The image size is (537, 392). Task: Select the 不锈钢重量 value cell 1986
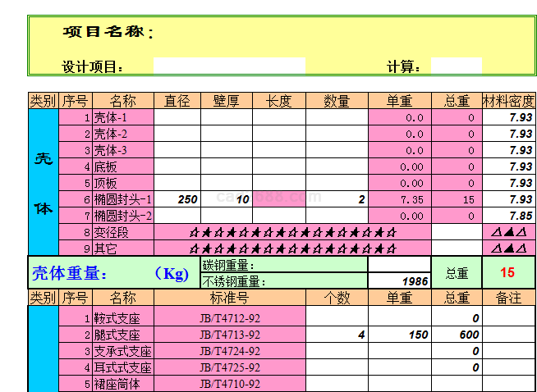point(399,280)
